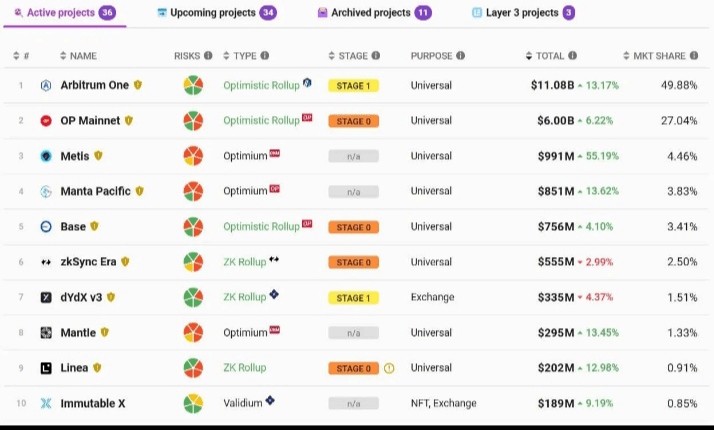Click the TYPE column info icon

pyautogui.click(x=265, y=56)
